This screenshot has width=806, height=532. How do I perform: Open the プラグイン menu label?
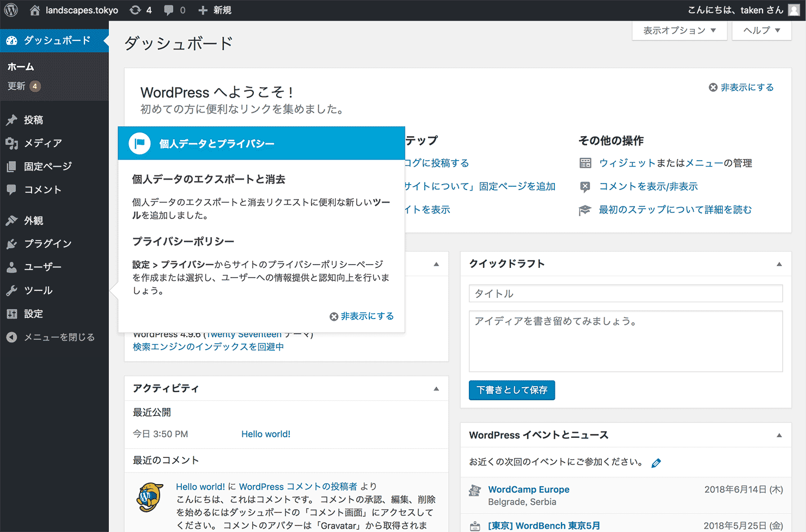point(48,244)
